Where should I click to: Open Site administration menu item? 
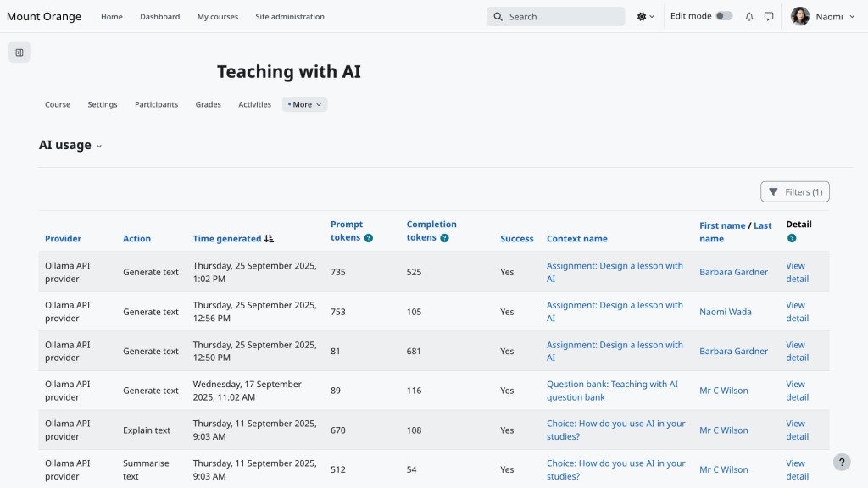point(290,17)
